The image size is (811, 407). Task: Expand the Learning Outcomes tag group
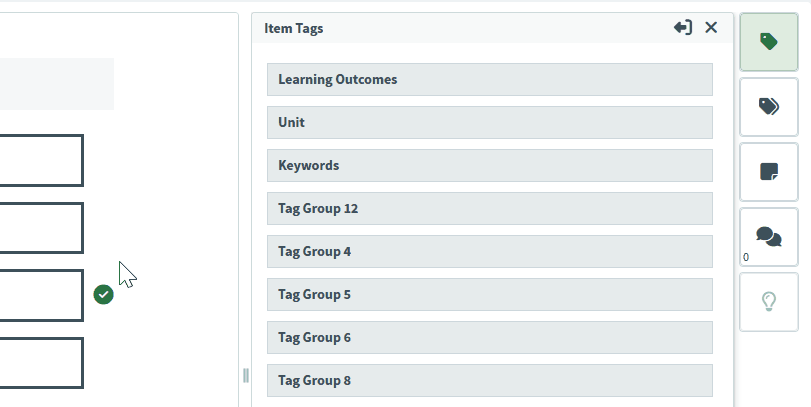pyautogui.click(x=489, y=79)
